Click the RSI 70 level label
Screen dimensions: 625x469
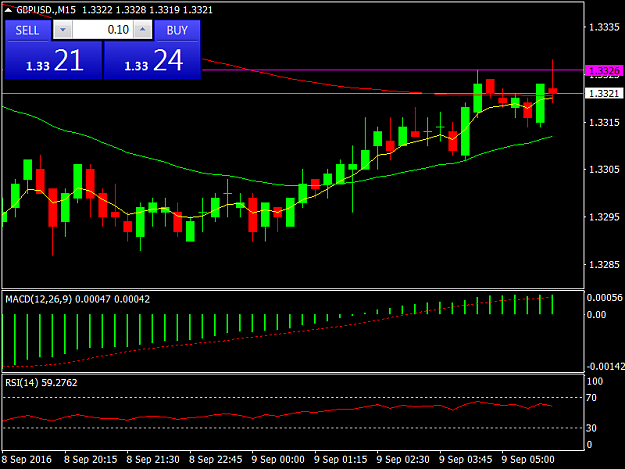click(x=592, y=398)
